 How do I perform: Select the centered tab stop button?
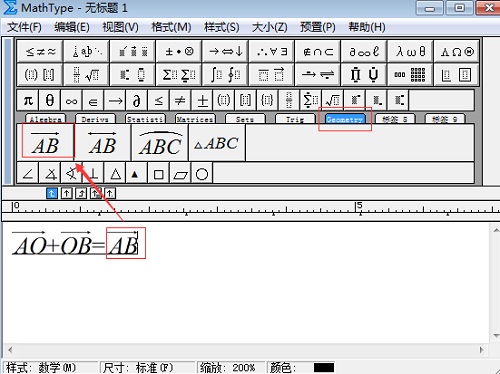[x=66, y=193]
